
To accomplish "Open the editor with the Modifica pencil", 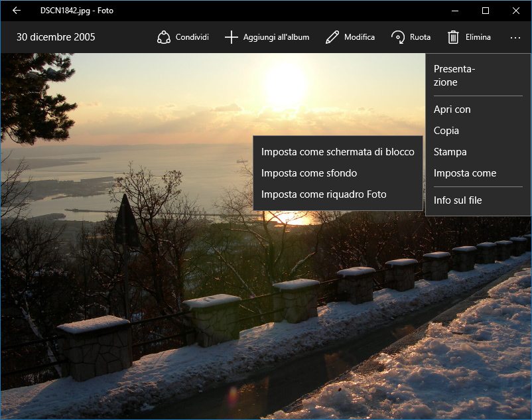I will 332,37.
